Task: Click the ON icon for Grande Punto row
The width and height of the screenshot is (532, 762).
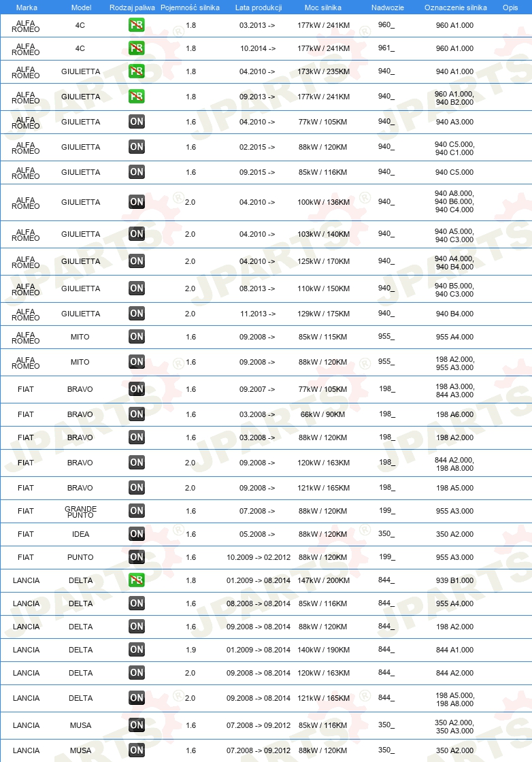Action: tap(137, 511)
